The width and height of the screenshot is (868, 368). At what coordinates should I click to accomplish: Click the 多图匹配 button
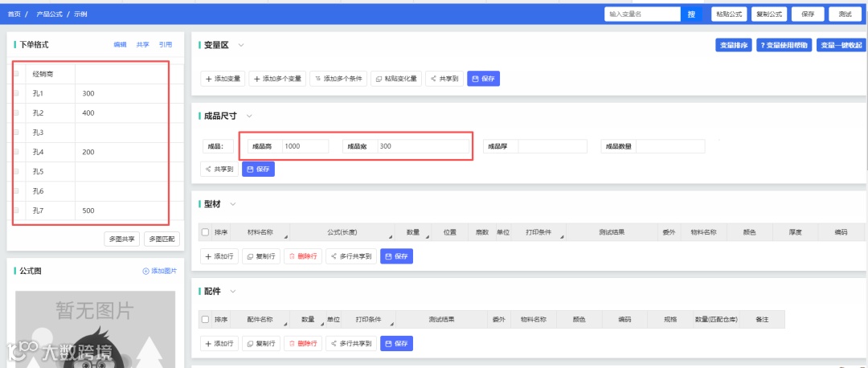coord(162,239)
